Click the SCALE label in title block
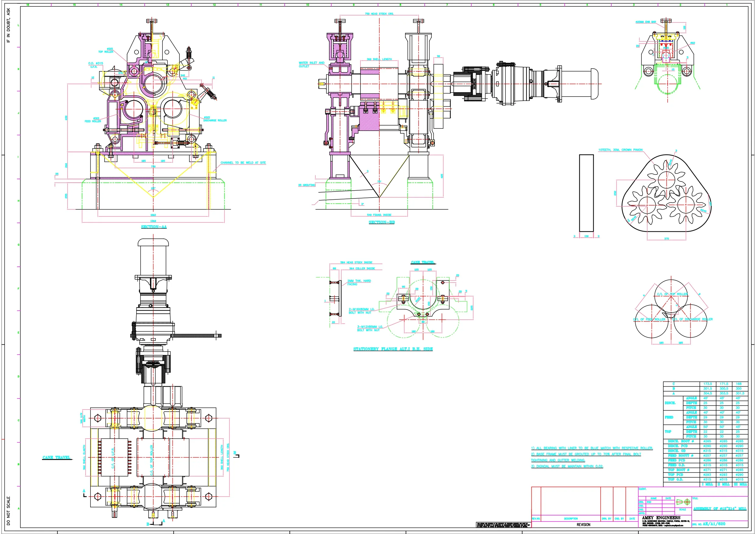The width and height of the screenshot is (756, 534). coord(683,510)
